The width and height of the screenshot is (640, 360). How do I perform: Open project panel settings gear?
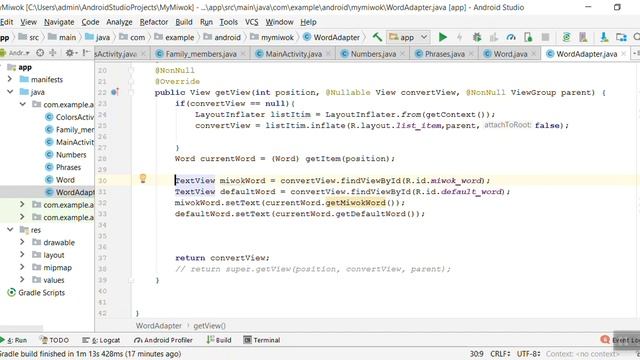click(71, 53)
